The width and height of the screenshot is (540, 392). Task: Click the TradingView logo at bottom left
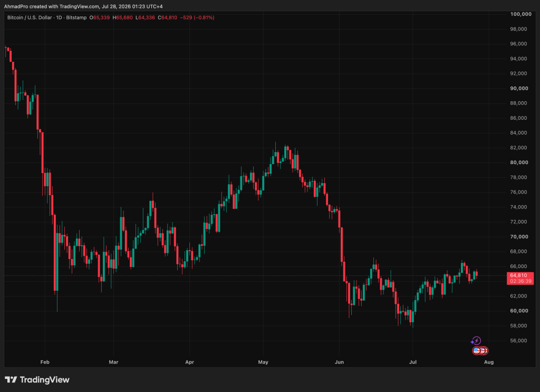[x=37, y=379]
